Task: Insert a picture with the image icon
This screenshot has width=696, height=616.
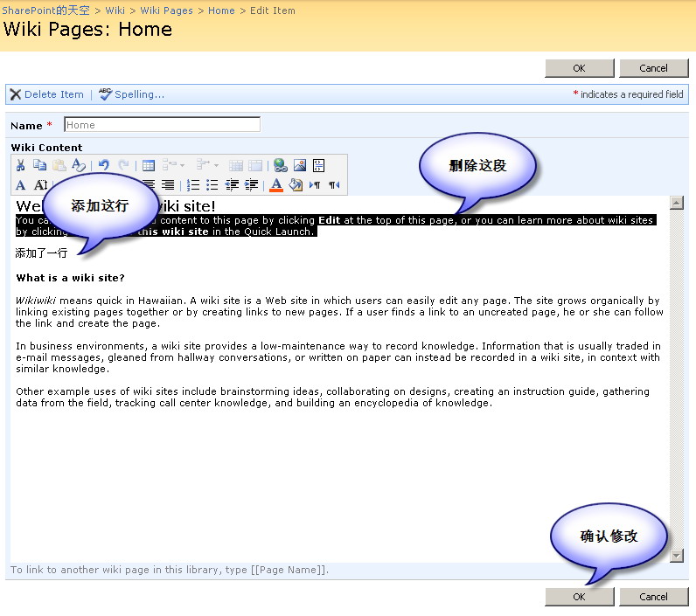Action: pos(300,165)
